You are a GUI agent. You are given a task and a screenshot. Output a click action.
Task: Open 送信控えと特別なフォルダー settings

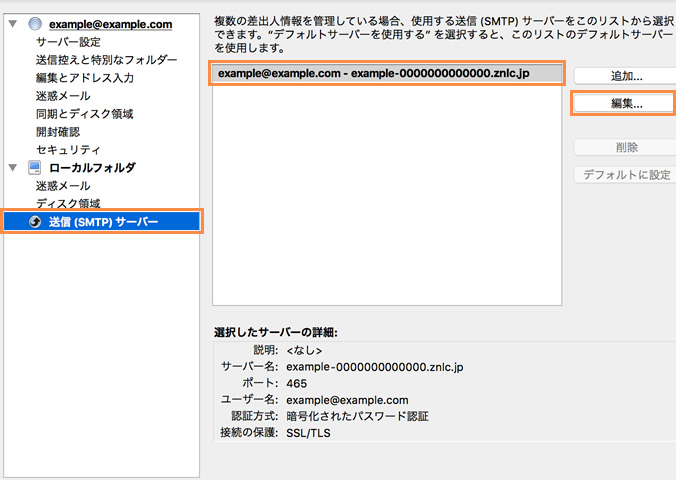point(106,60)
